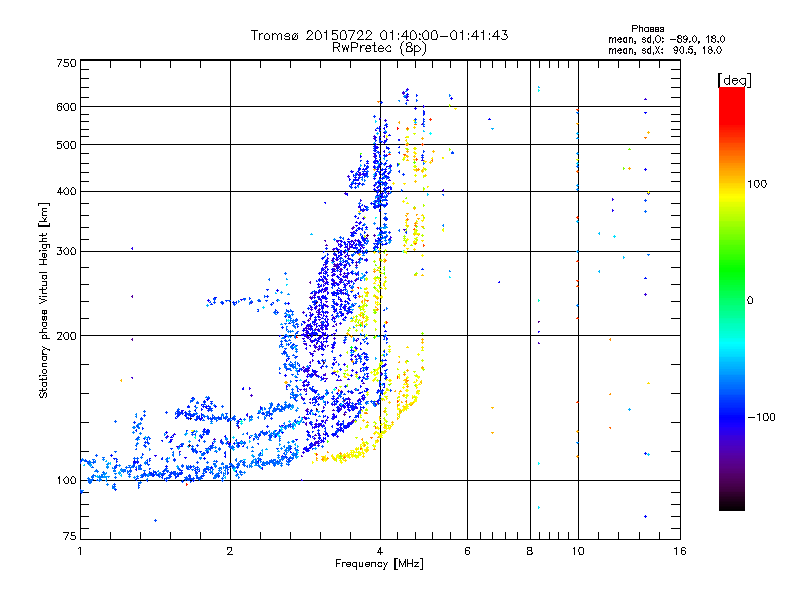Click the black bottom of the colorbar
800x600 pixels.
(732, 503)
